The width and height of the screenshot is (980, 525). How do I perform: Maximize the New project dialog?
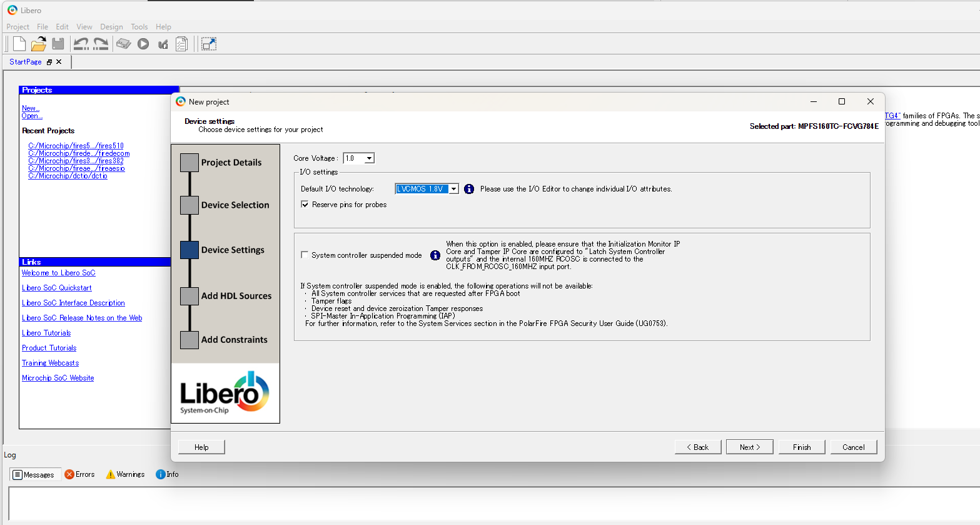[x=842, y=101]
